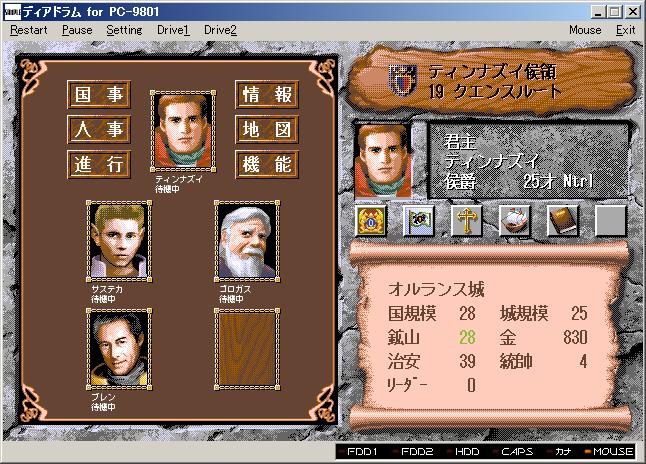Open the 国事 command menu
646x464 pixels.
point(99,94)
